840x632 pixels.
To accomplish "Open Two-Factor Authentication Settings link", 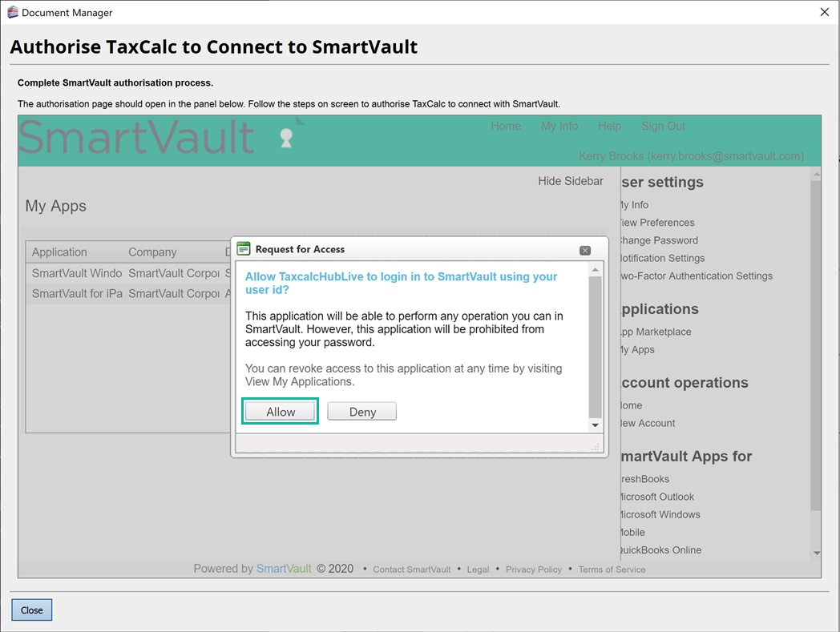I will tap(697, 276).
